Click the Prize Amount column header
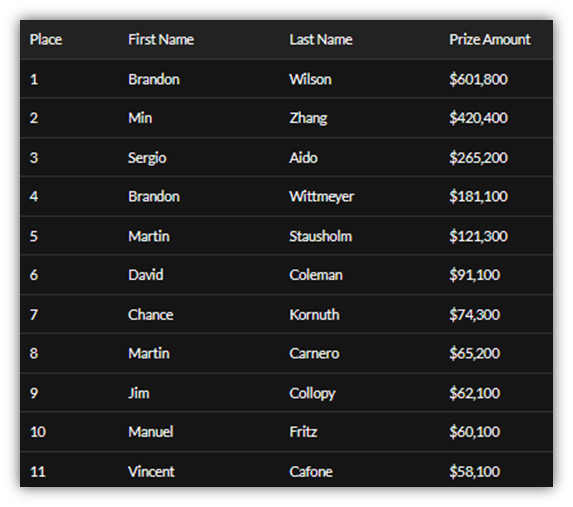The width and height of the screenshot is (573, 507). (x=490, y=39)
